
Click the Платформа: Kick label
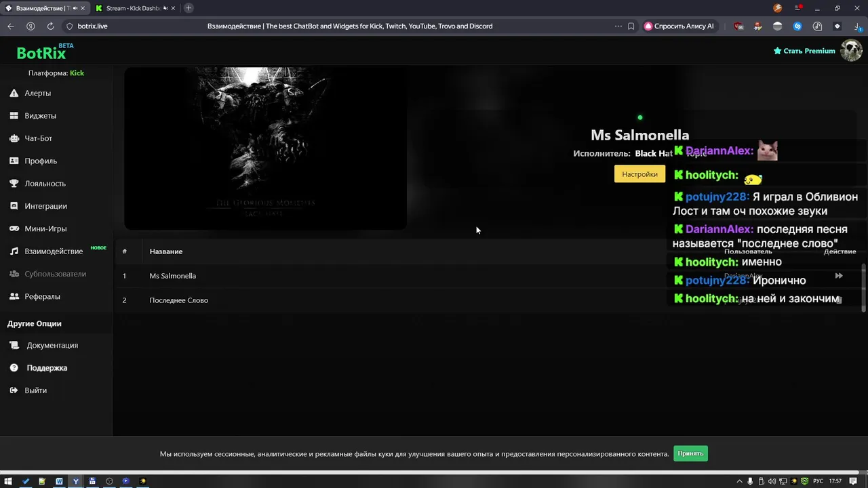pos(56,73)
